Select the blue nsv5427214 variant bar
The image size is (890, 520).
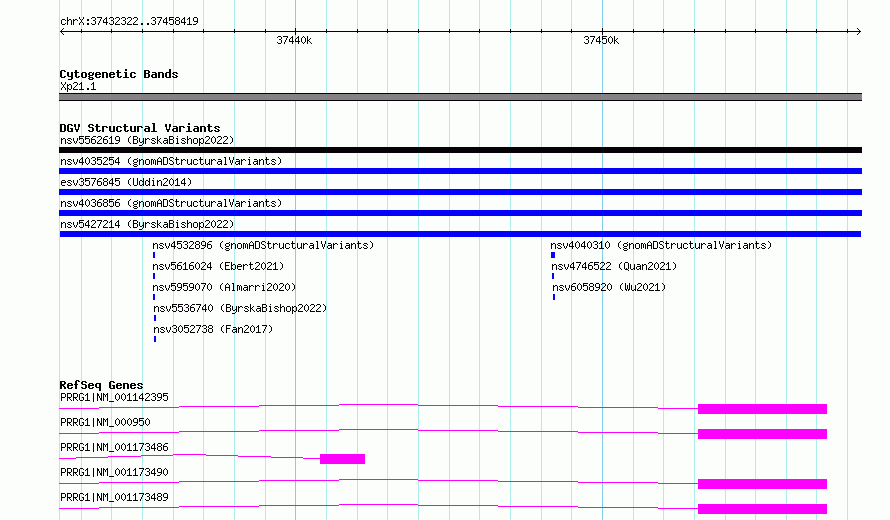tap(460, 234)
